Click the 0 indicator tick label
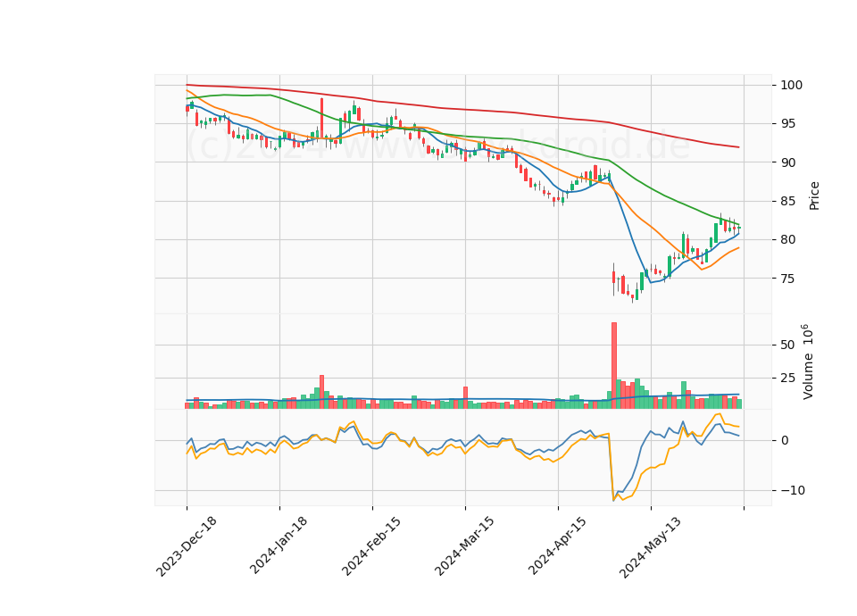This screenshot has width=857, height=616. click(785, 440)
